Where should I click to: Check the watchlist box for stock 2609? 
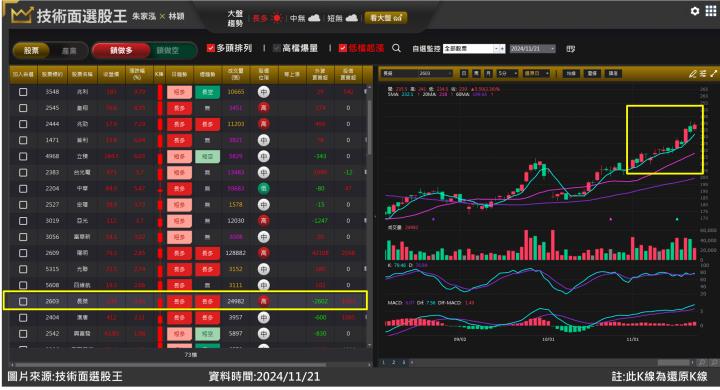tap(23, 253)
